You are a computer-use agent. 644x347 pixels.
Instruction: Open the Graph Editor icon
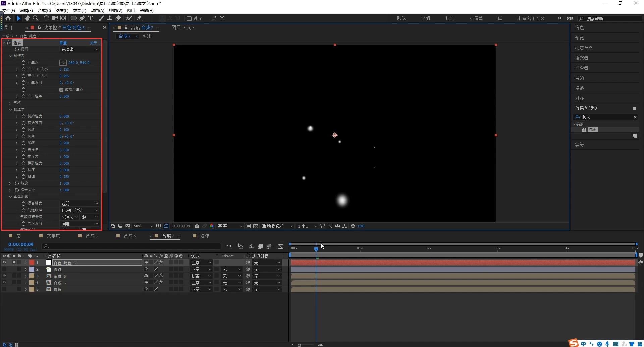pos(280,246)
